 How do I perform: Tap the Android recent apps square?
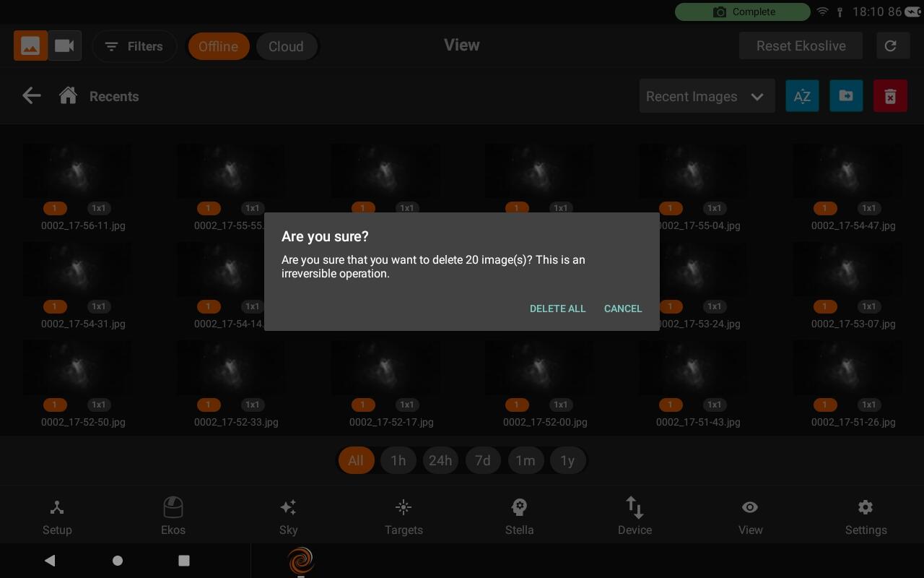184,561
